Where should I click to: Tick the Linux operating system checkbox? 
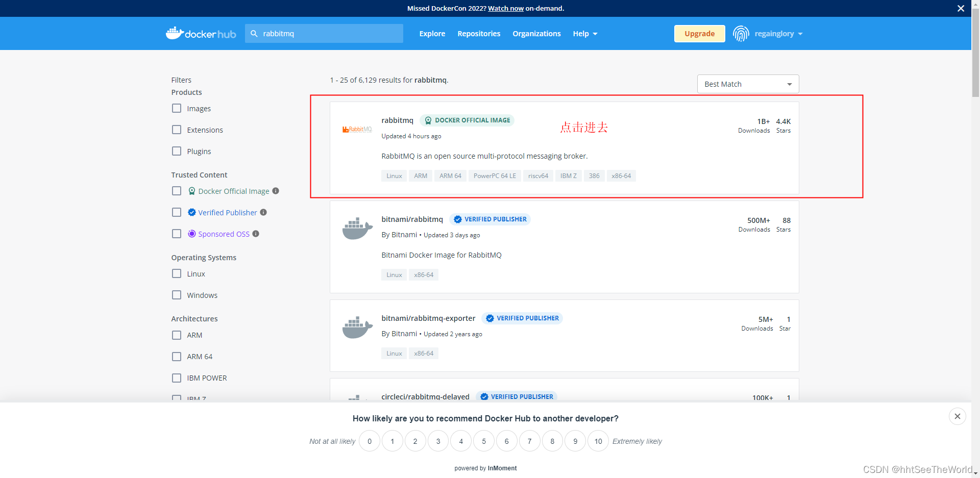(x=177, y=273)
